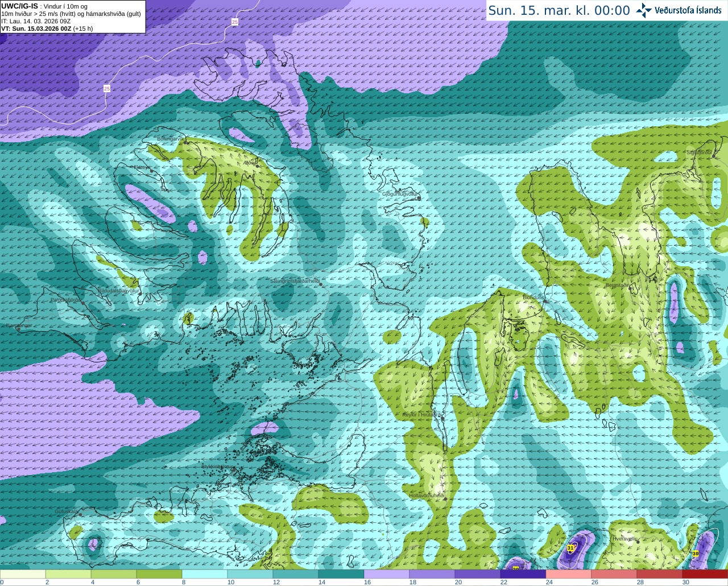Pick the 16–18 m/s light purple swatch

(x=387, y=574)
